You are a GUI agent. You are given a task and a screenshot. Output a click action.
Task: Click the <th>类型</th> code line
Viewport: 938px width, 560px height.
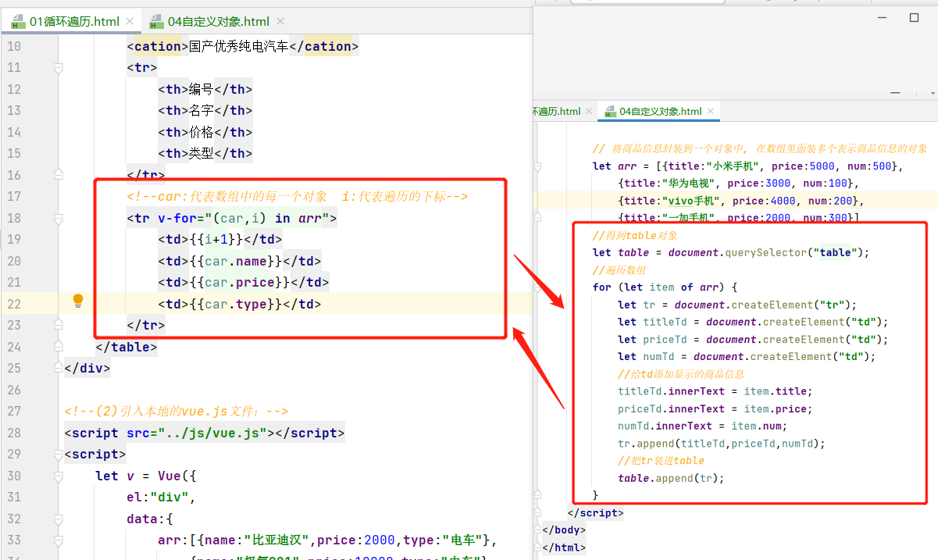pyautogui.click(x=205, y=154)
